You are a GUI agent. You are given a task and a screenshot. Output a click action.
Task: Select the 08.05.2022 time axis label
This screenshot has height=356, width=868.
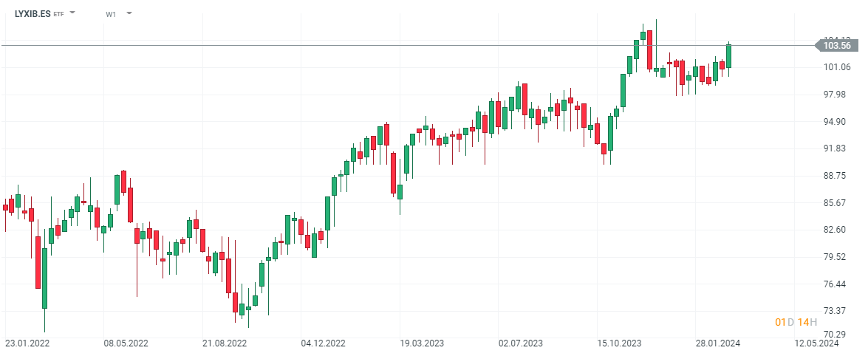(x=126, y=343)
